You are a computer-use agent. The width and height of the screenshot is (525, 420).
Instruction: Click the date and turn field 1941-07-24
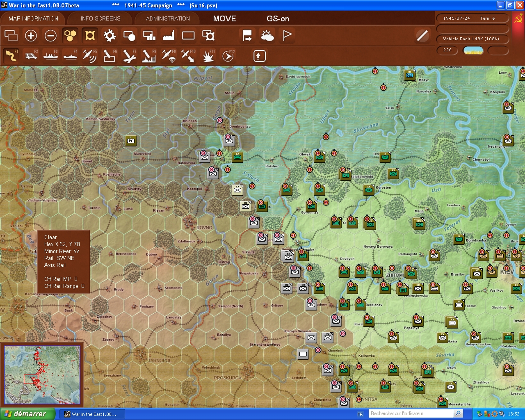(x=472, y=18)
